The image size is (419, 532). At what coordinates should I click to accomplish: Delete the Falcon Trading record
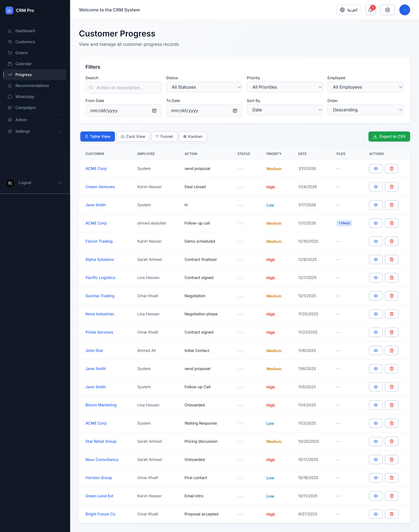[392, 241]
